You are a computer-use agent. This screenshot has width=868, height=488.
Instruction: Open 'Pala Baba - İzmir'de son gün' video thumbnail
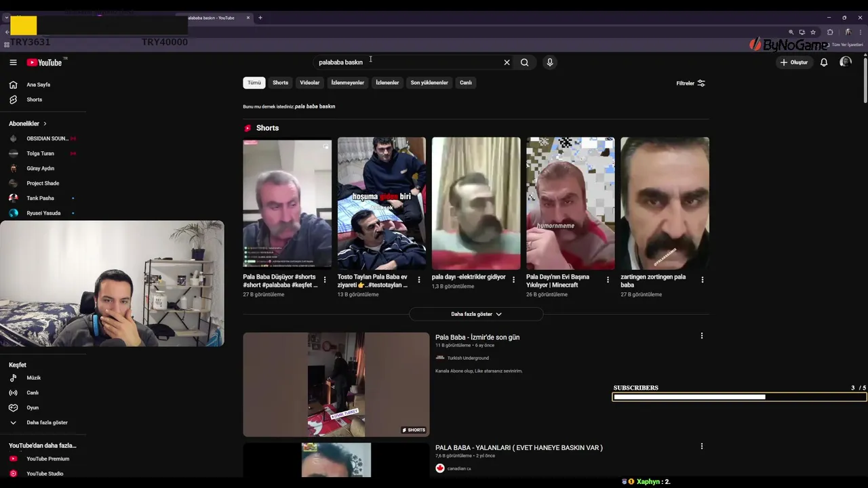(336, 384)
